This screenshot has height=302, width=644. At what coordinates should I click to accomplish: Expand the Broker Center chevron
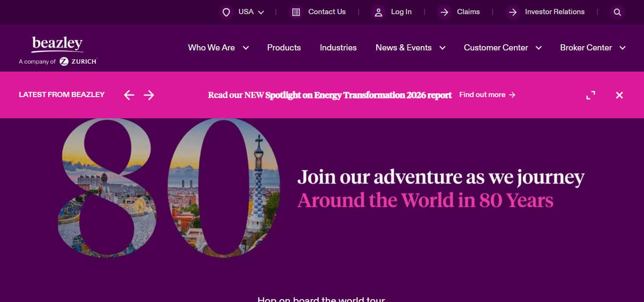[x=622, y=48]
